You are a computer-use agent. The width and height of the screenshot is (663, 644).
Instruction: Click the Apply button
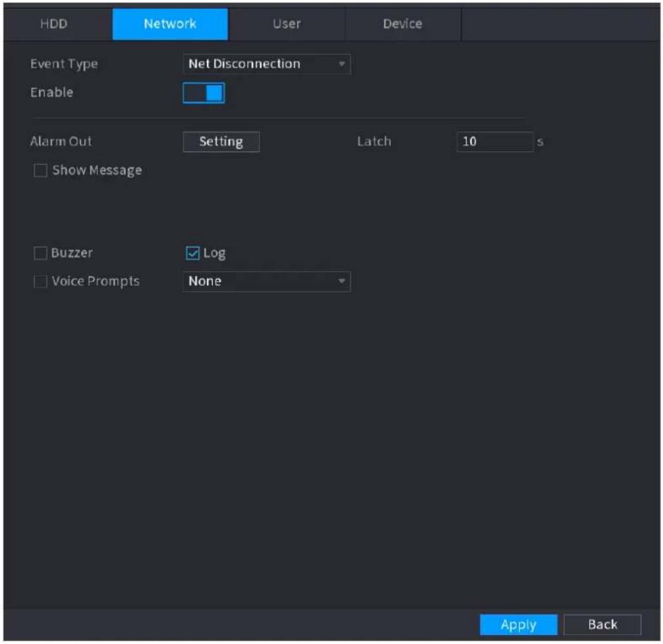[x=518, y=624]
